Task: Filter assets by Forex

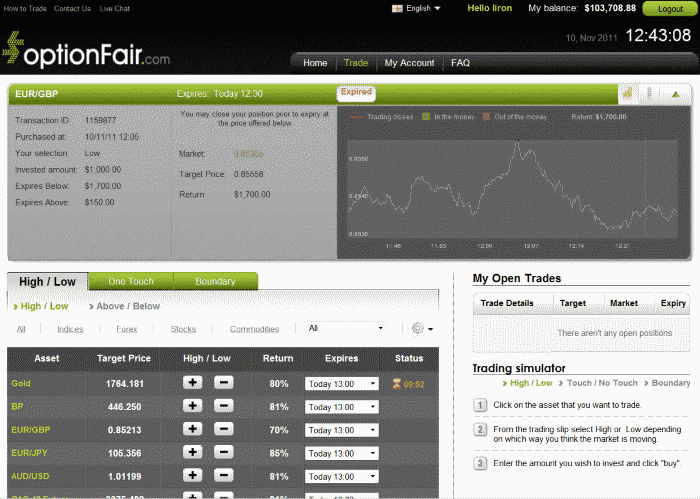Action: [127, 329]
